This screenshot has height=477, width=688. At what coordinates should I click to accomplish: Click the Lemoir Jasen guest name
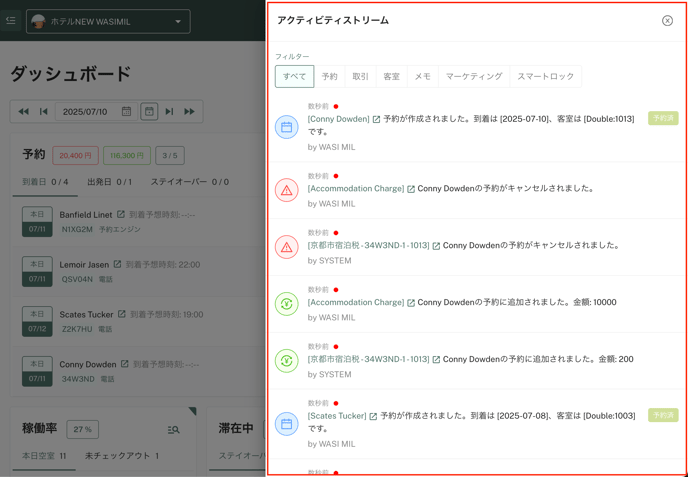[84, 265]
